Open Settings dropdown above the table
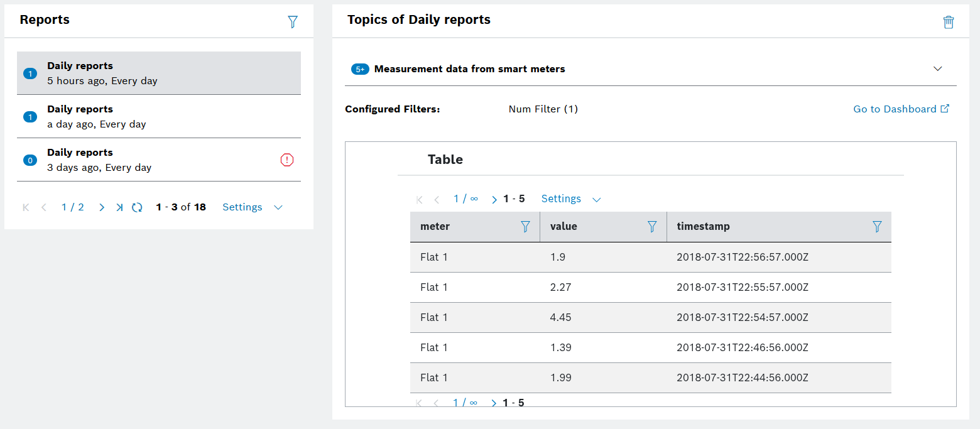 (x=571, y=199)
